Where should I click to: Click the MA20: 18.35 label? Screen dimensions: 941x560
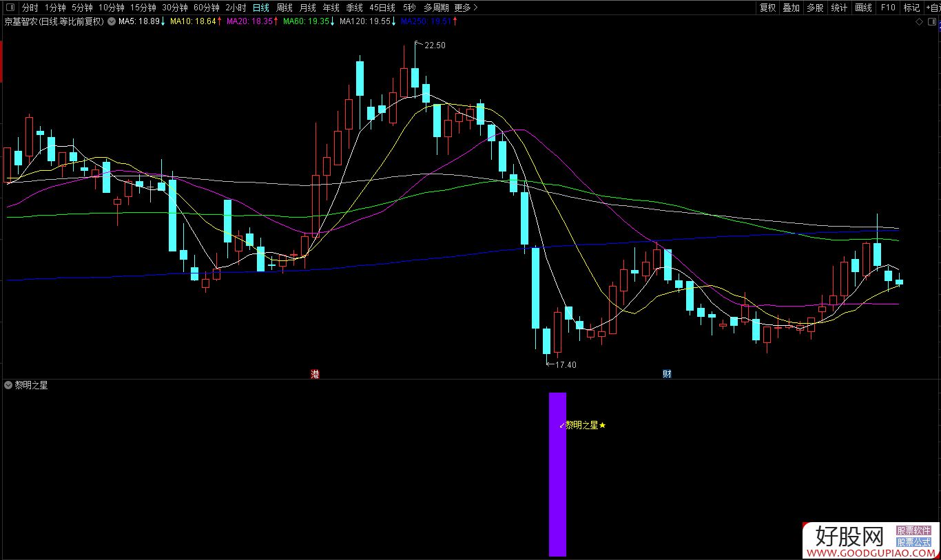tap(253, 21)
